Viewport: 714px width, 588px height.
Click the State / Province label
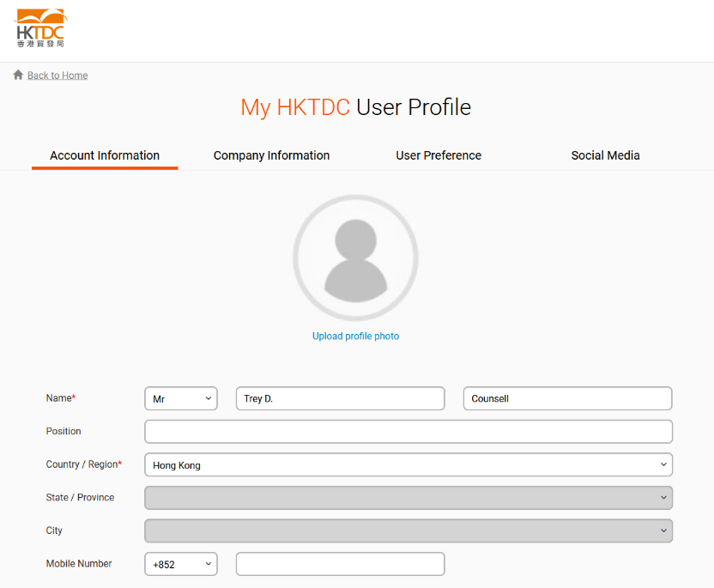80,497
